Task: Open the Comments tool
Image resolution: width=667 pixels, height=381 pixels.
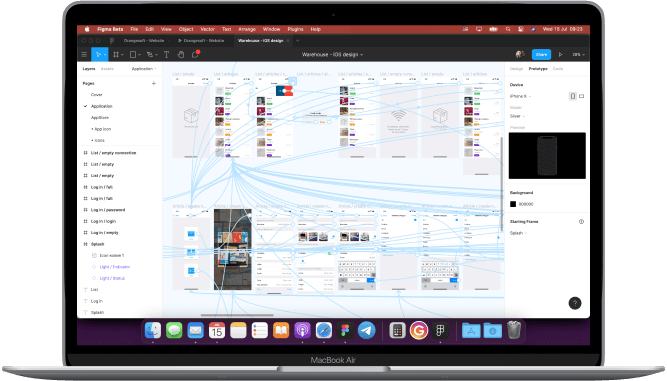Action: [x=195, y=54]
